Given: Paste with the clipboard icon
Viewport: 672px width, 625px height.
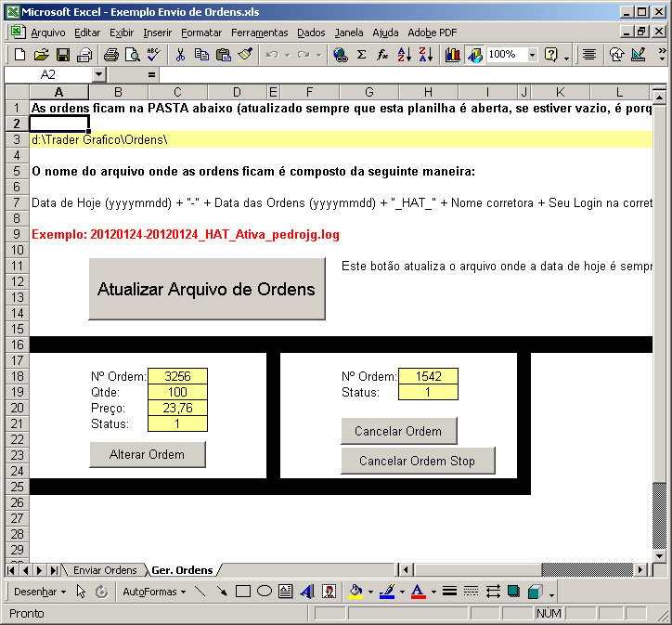Looking at the screenshot, I should [224, 55].
